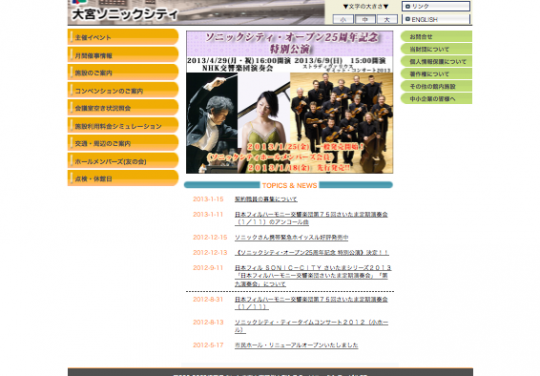Viewport: 540px width, 376px height.
Task: Open the 個人情報保護について green button
Action: tap(436, 61)
